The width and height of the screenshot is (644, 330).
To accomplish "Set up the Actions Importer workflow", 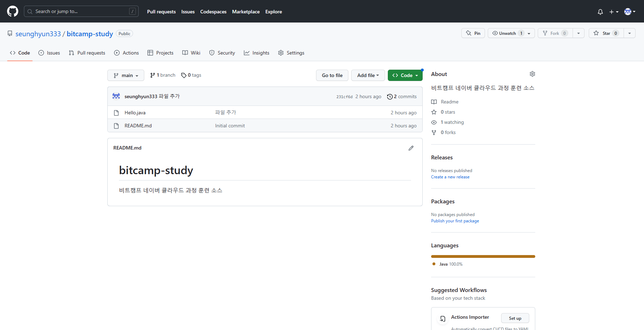I will click(515, 318).
